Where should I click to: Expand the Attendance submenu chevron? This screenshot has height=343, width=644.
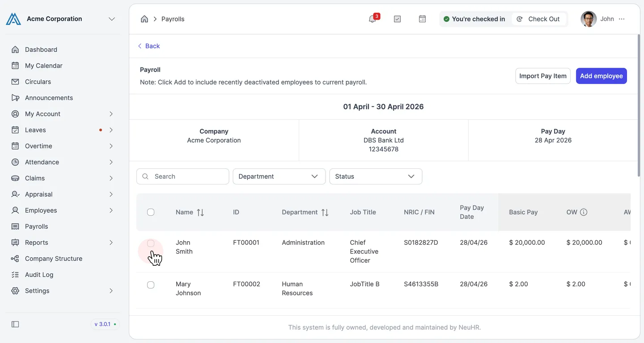111,162
